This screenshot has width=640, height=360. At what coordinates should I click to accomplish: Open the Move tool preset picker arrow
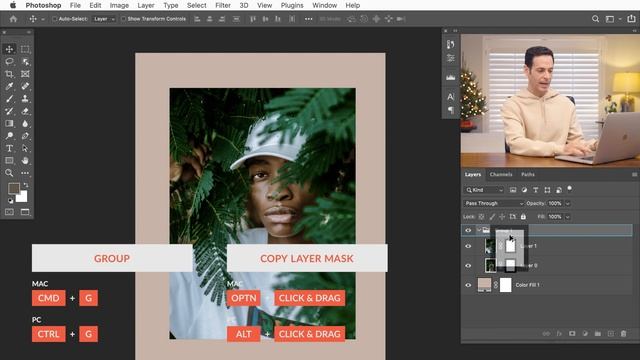(43, 19)
